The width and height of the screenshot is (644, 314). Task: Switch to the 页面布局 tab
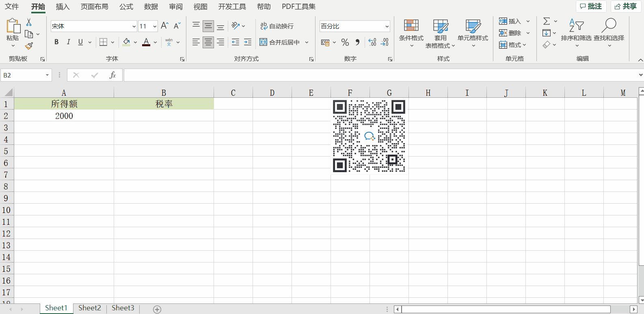point(94,6)
